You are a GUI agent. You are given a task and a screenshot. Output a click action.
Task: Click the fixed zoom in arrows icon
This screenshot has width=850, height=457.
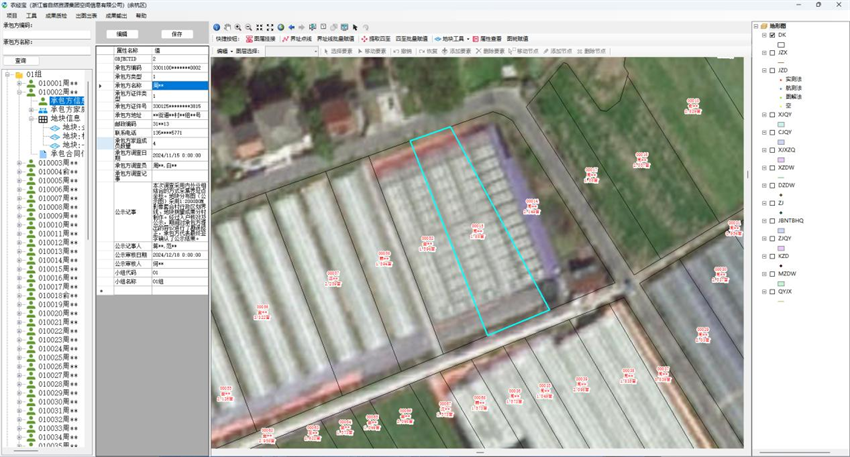click(259, 27)
